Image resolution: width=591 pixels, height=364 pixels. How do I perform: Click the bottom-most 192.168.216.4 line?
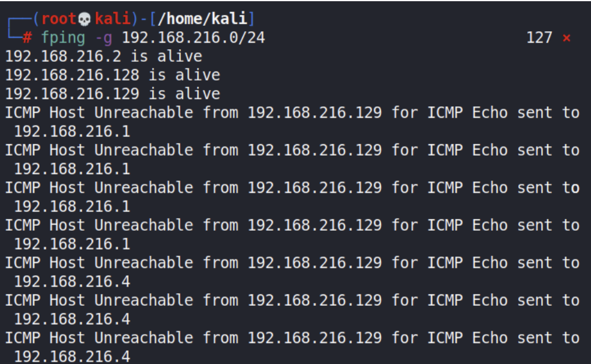pyautogui.click(x=72, y=356)
